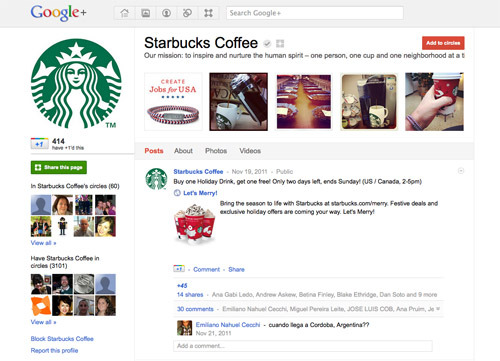Viewport: 500px width, 361px height.
Task: Follow the Let's Merry! link
Action: click(200, 193)
